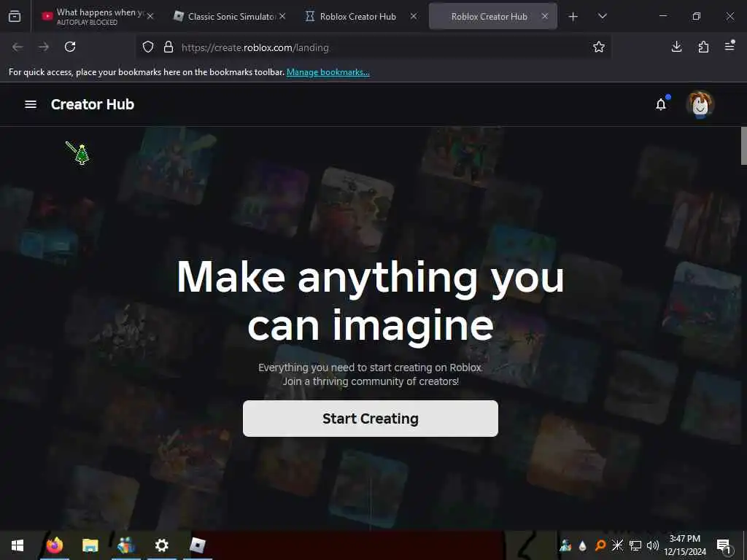Open Roblox Studio taskbar icon
The width and height of the screenshot is (747, 560).
click(x=197, y=545)
